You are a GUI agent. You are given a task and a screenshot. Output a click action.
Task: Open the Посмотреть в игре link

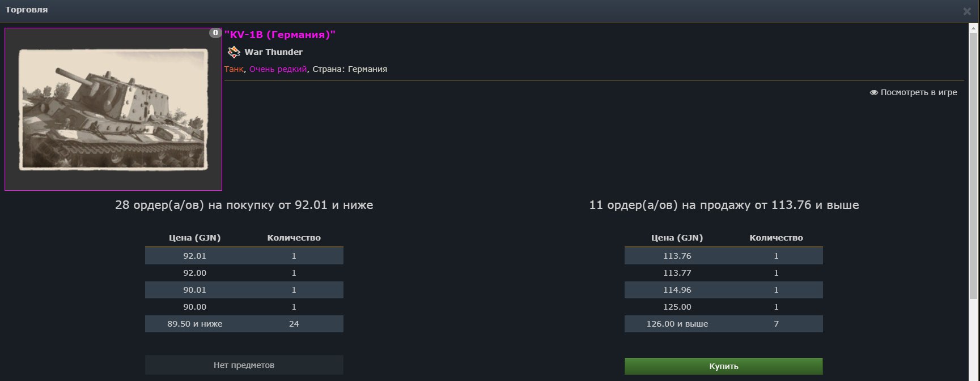point(913,92)
